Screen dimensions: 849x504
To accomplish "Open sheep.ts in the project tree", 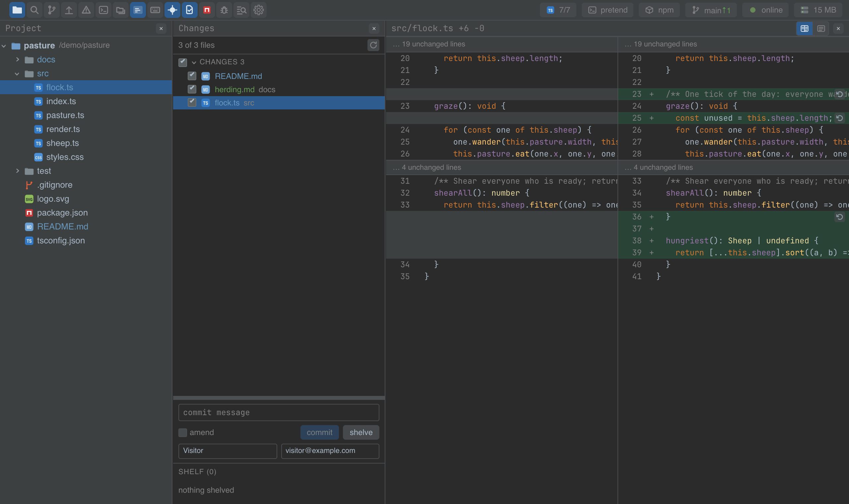I will (x=86, y=143).
